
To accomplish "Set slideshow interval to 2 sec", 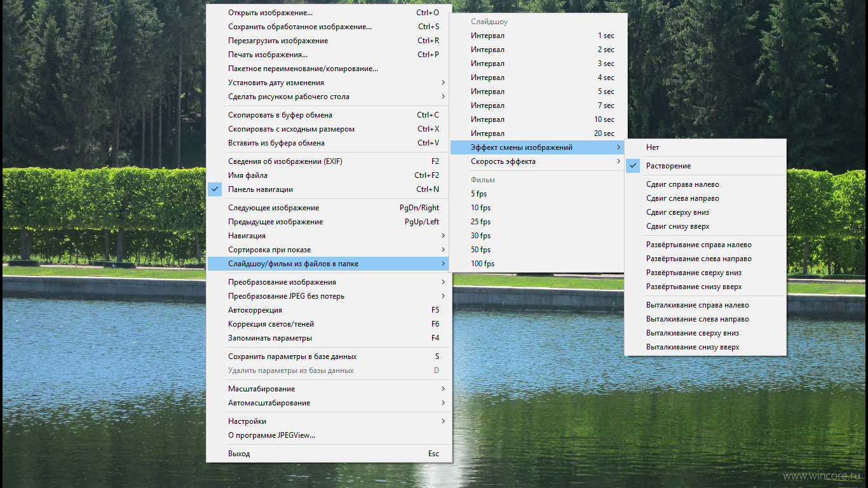I will point(538,50).
